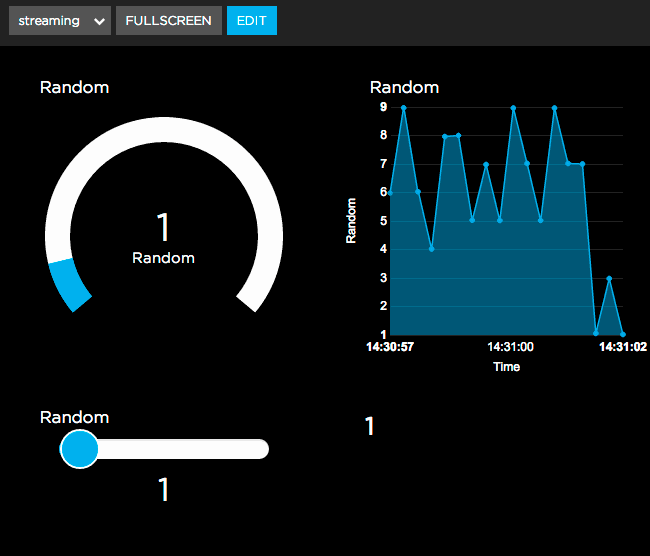Viewport: 650px width, 556px height.
Task: Select the gauge widget title Random
Action: (74, 87)
